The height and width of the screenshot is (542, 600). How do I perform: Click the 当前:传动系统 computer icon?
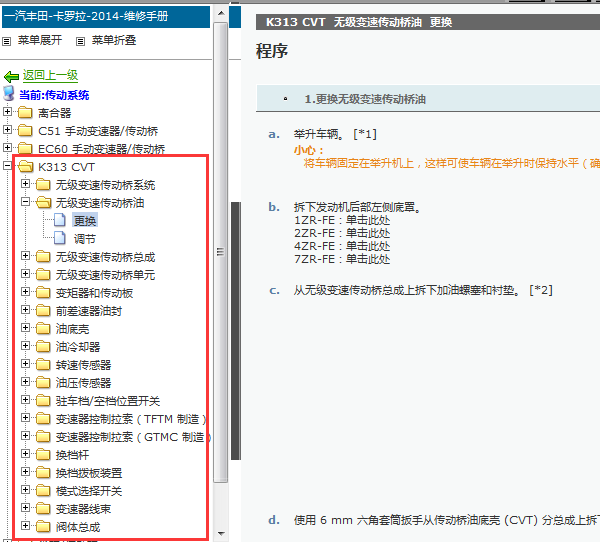9,94
